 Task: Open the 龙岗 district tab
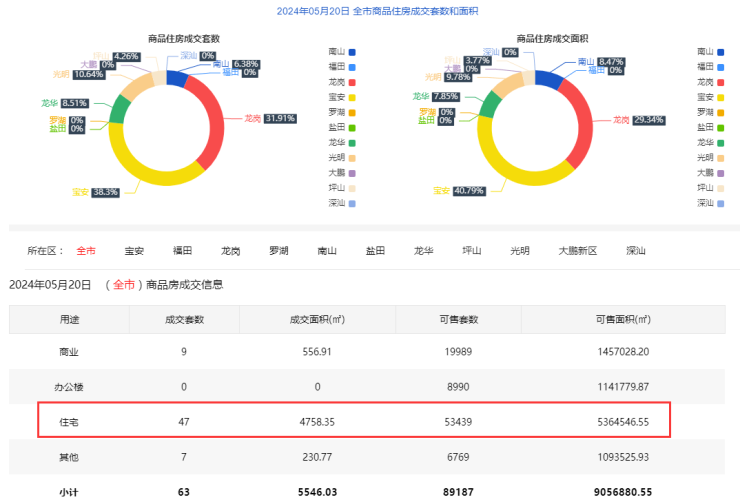[x=230, y=251]
